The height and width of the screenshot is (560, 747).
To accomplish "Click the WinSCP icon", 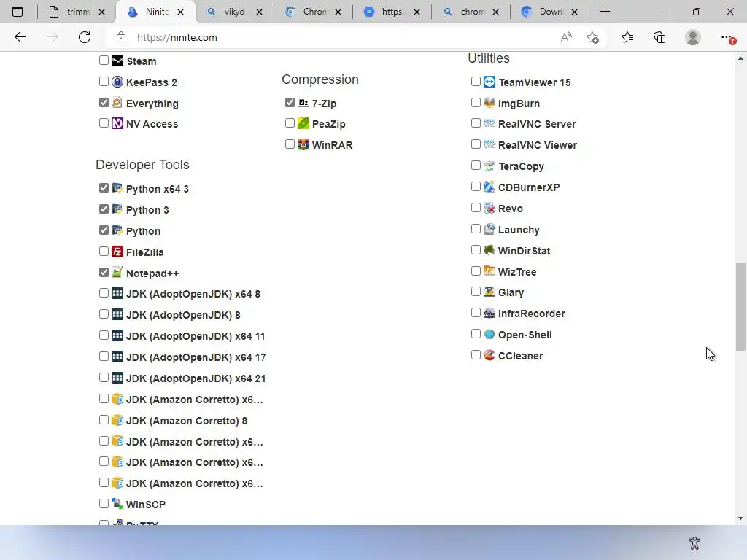I will [x=117, y=503].
